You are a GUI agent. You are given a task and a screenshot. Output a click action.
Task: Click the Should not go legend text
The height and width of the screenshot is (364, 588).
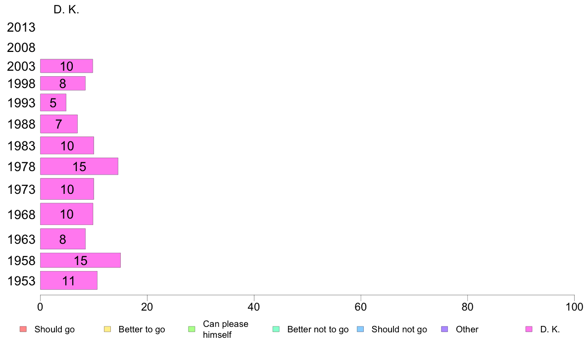click(399, 329)
